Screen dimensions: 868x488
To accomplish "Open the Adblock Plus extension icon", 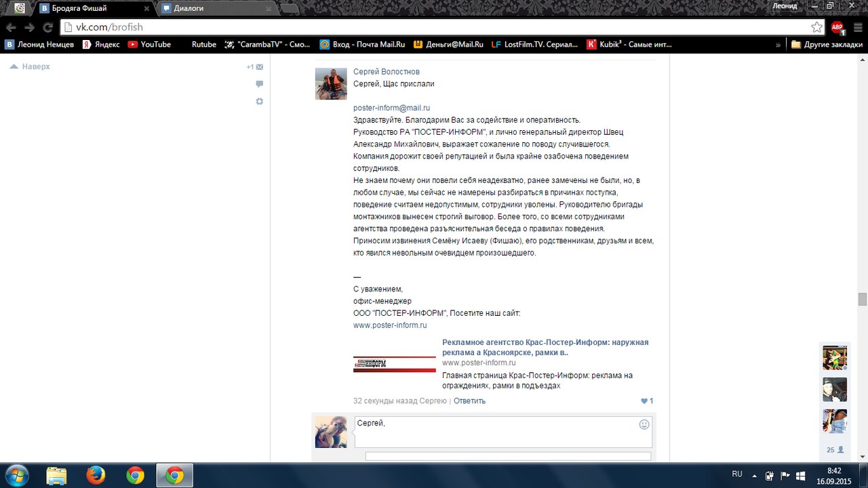I will pyautogui.click(x=837, y=27).
